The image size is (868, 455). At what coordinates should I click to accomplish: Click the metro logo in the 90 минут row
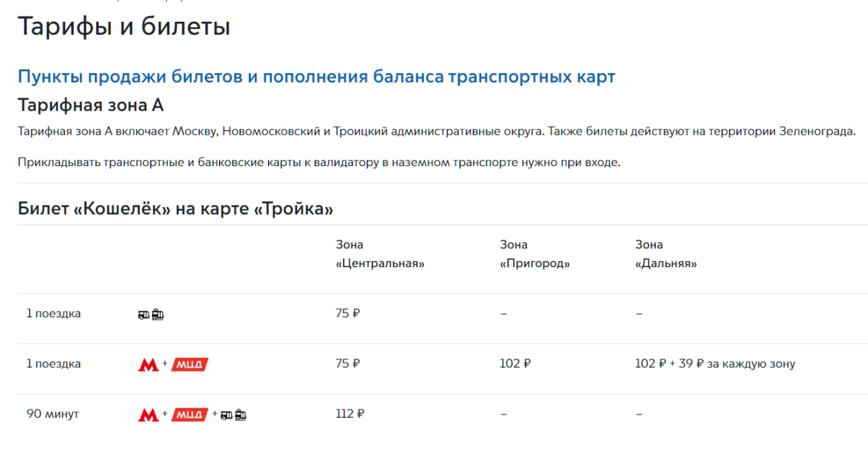point(149,414)
